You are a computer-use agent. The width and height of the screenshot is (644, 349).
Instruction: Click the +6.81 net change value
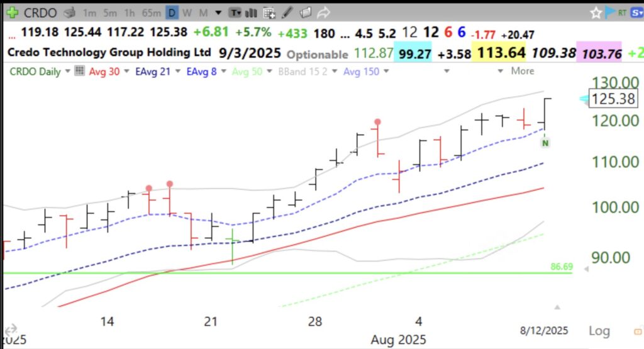coord(211,32)
